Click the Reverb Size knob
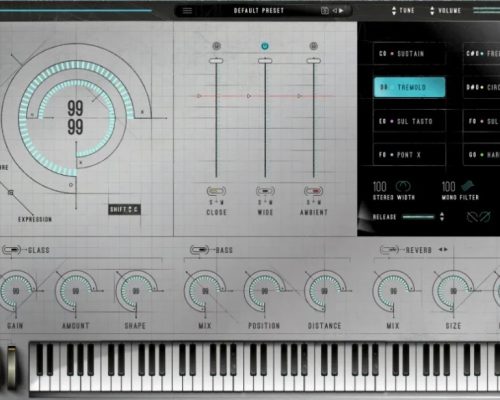Image resolution: width=500 pixels, height=400 pixels. pos(453,291)
